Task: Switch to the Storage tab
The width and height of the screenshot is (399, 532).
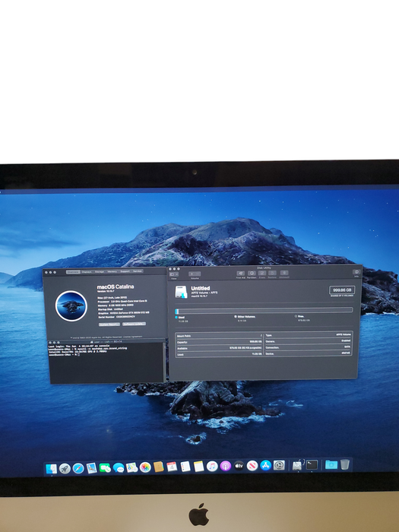Action: 100,272
